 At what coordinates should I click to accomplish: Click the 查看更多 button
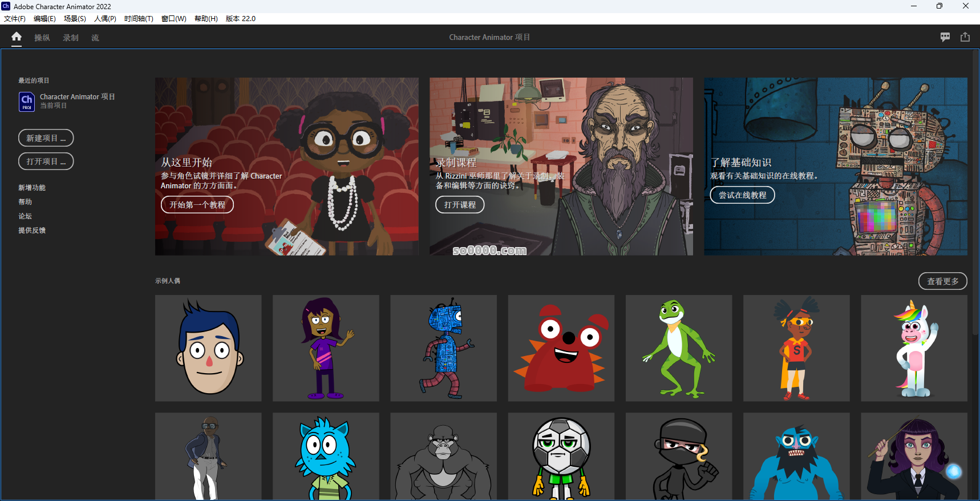coord(942,281)
